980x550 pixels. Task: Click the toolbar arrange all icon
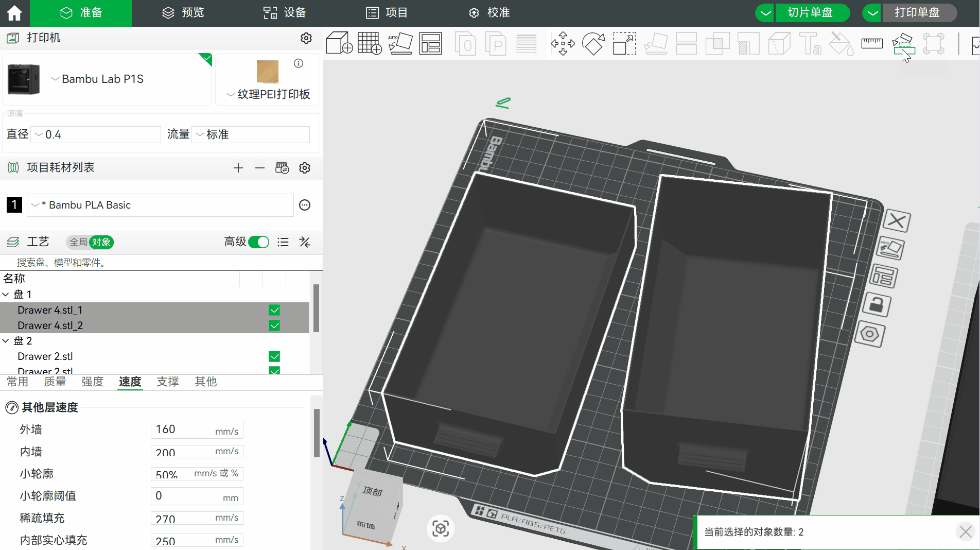tap(430, 43)
